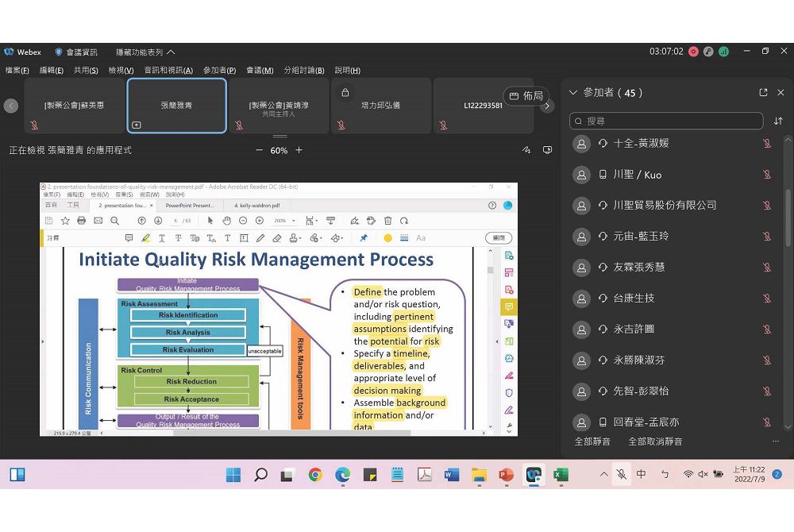Select the L122293581 video thumbnail
The width and height of the screenshot is (794, 532).
click(x=483, y=106)
